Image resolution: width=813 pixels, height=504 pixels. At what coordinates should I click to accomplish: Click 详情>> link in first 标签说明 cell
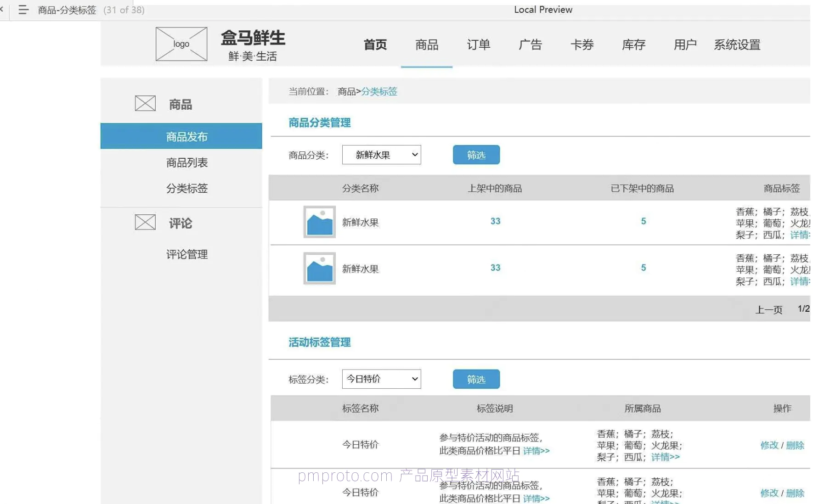click(536, 451)
